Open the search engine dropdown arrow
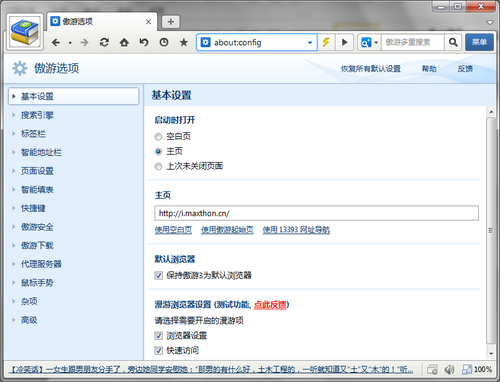This screenshot has height=382, width=500. (376, 43)
